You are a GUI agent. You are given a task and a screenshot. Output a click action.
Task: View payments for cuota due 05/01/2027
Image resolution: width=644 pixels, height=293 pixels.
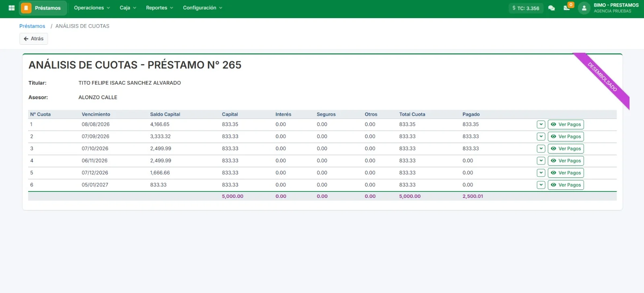point(566,185)
